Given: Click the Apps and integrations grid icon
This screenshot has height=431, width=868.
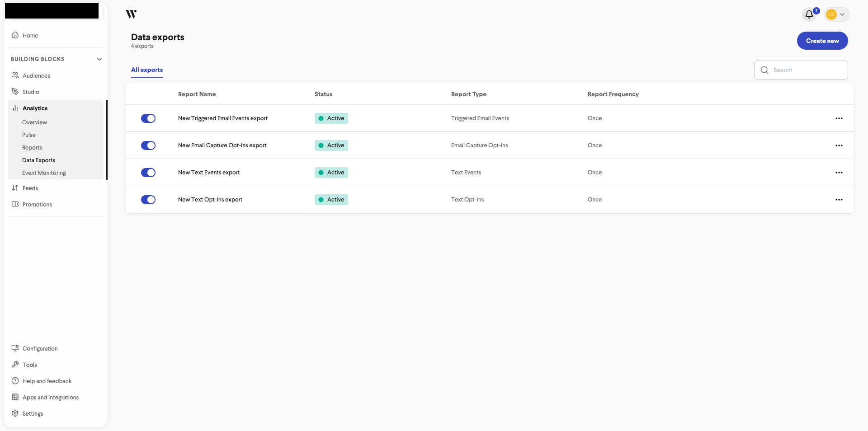Looking at the screenshot, I should click(x=15, y=397).
